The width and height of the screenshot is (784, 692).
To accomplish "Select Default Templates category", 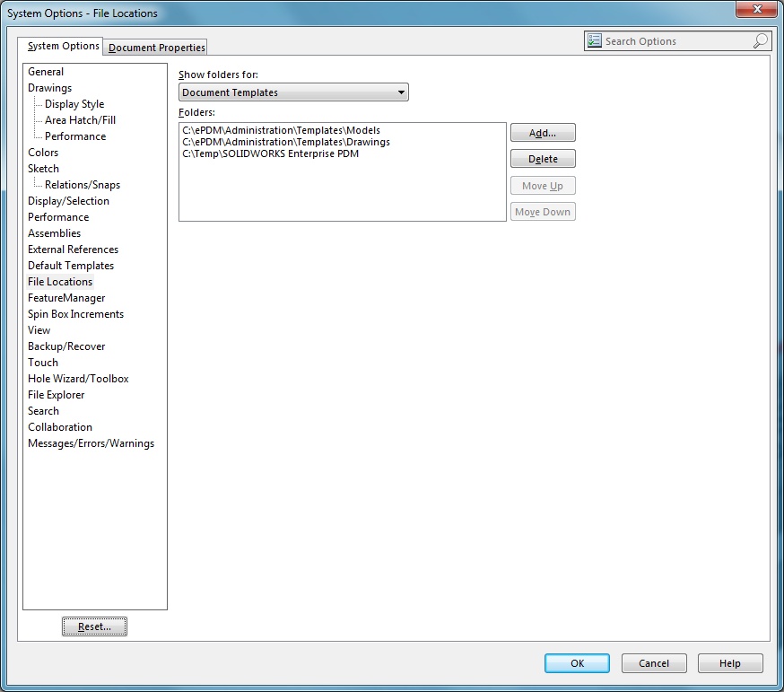I will 71,265.
